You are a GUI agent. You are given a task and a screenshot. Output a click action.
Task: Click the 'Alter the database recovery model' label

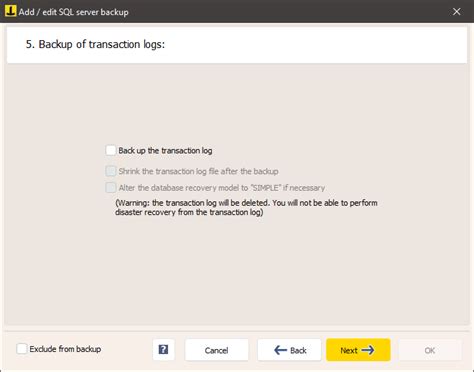222,188
